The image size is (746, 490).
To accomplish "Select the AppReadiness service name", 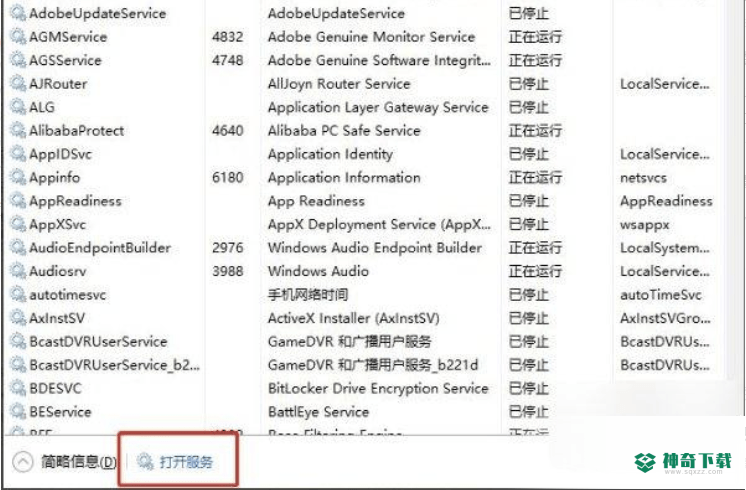I will (x=75, y=201).
